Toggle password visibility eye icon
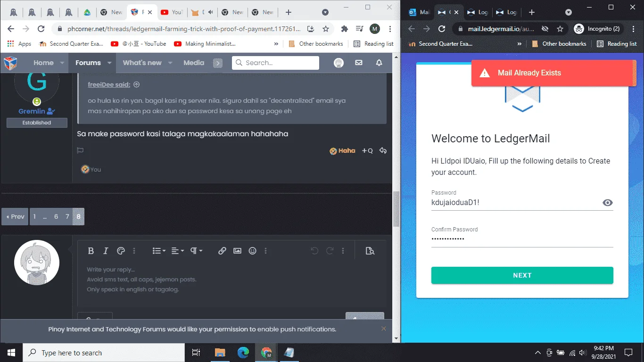Screen dimensions: 644x362 [607, 203]
